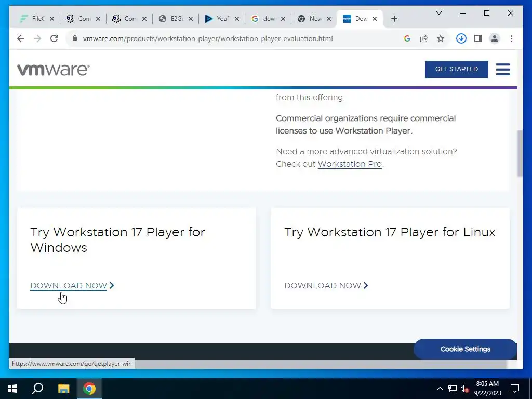Open the network tray icon
The height and width of the screenshot is (399, 532).
[x=453, y=389]
